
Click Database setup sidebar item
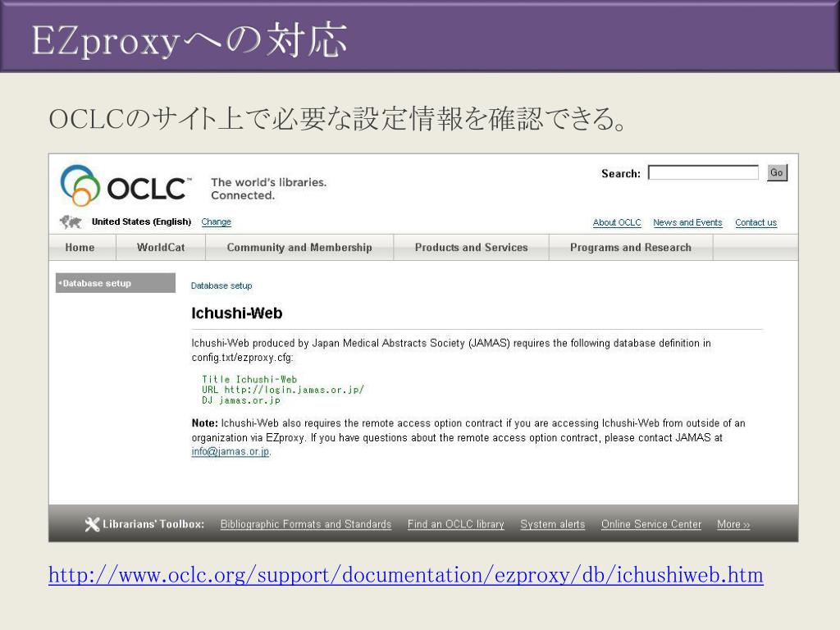[x=116, y=283]
